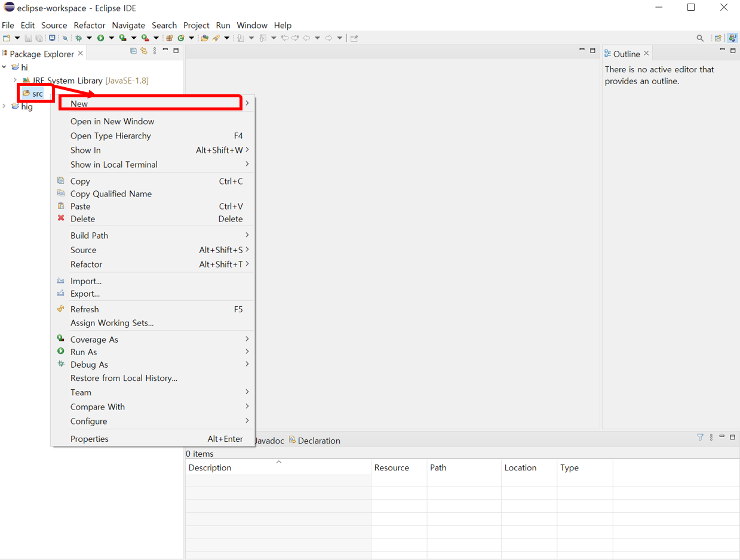Click the New Java Package icon
Screen dimensions: 740x560
point(170,38)
